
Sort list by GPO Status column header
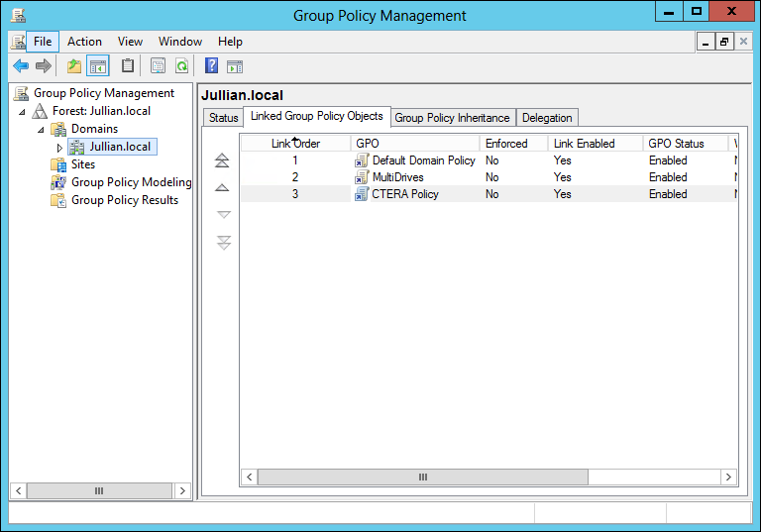tap(676, 144)
